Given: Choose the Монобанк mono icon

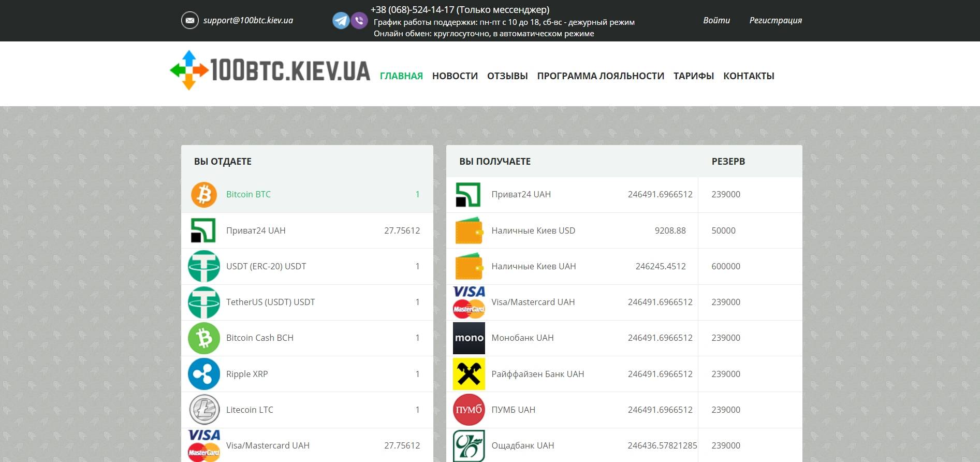Looking at the screenshot, I should point(469,338).
